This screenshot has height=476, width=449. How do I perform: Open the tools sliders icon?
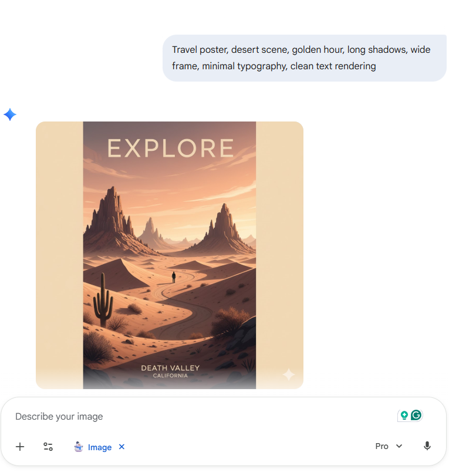pyautogui.click(x=48, y=447)
